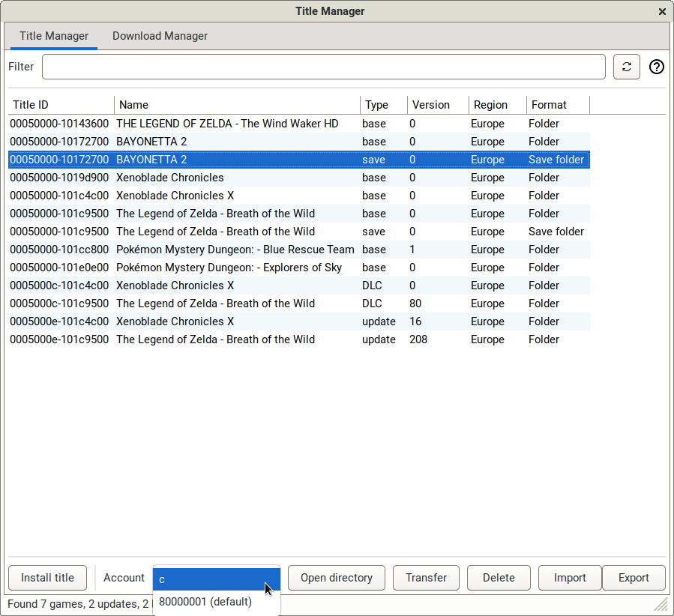The width and height of the screenshot is (674, 616).
Task: Select the Breath of the Wild update row
Action: tap(225, 339)
